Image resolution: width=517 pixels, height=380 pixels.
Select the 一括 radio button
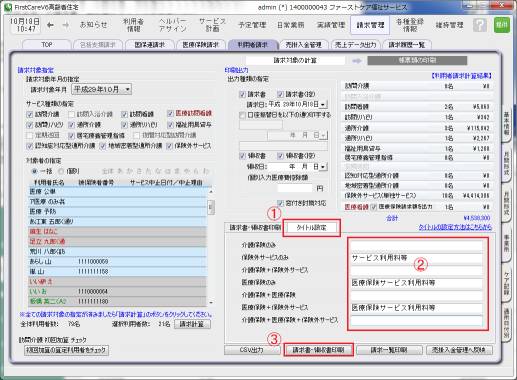(x=34, y=171)
